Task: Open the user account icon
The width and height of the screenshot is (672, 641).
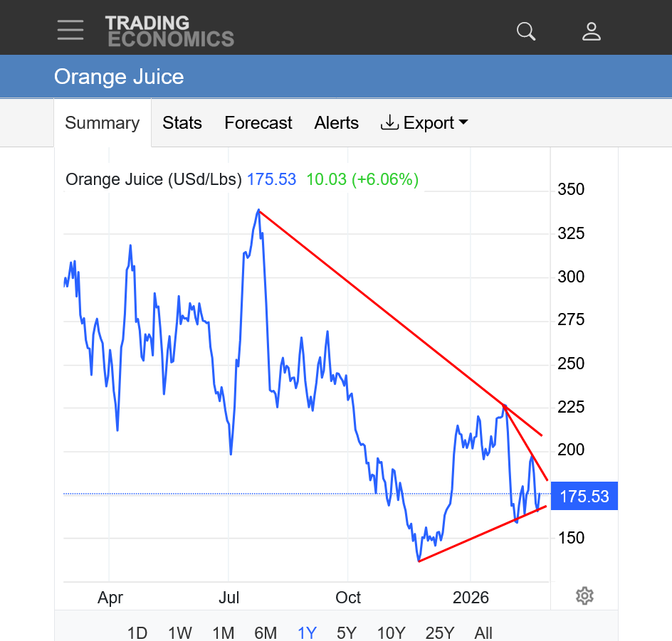Action: (x=592, y=31)
